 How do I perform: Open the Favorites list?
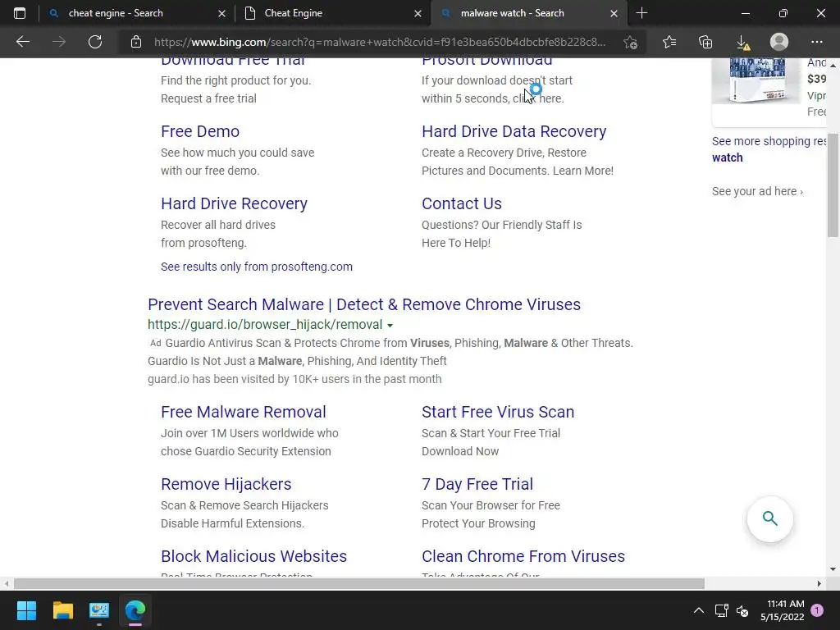(x=669, y=42)
